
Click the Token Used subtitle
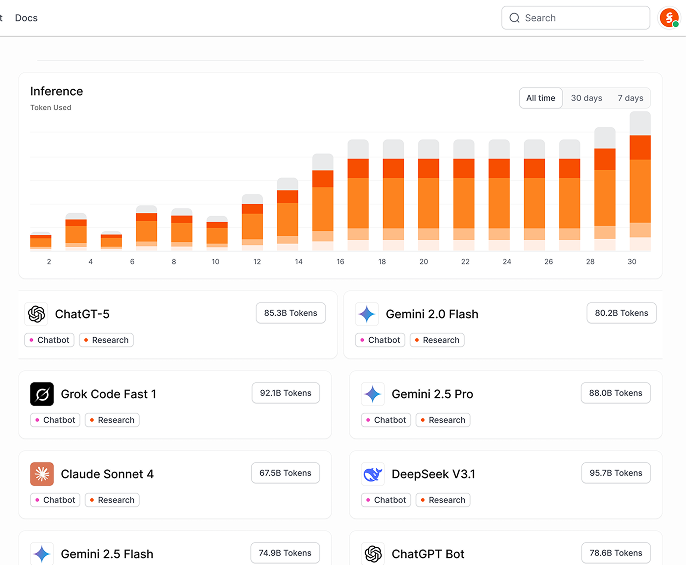(51, 108)
